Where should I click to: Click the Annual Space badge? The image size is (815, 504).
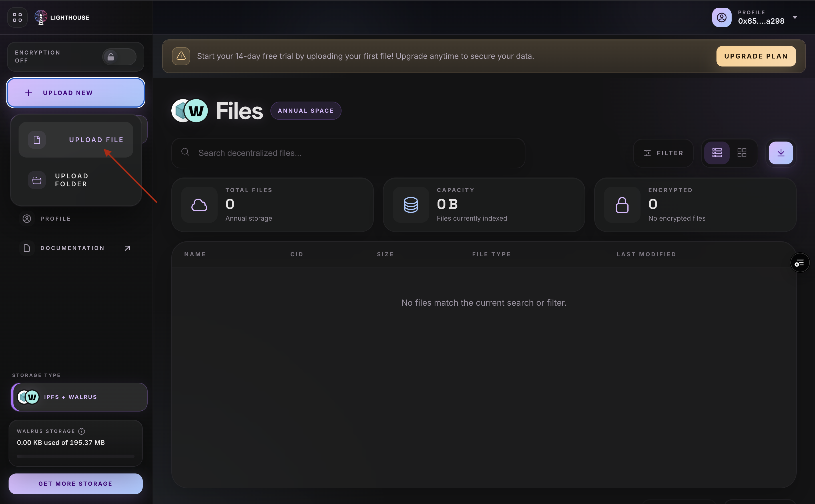pyautogui.click(x=306, y=111)
